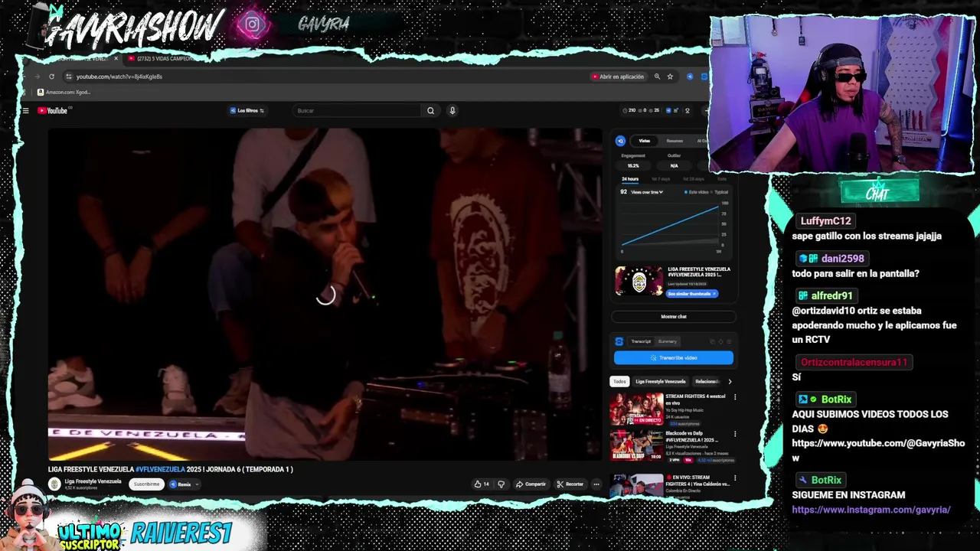Viewport: 980px width, 551px height.
Task: Open the Instagram gavyria link in chat
Action: coord(871,510)
